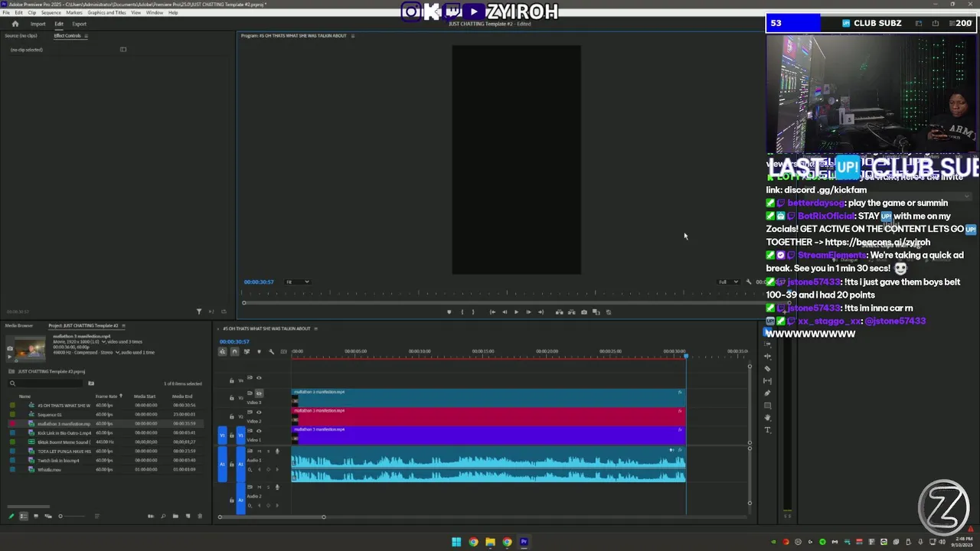Mark Out point in Program Monitor

click(x=473, y=312)
